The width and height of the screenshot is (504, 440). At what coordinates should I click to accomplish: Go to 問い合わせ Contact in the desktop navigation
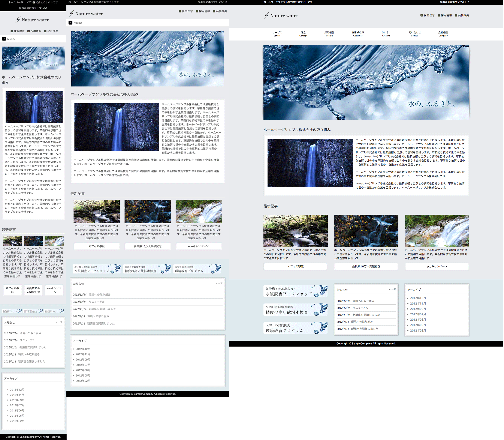coord(415,34)
